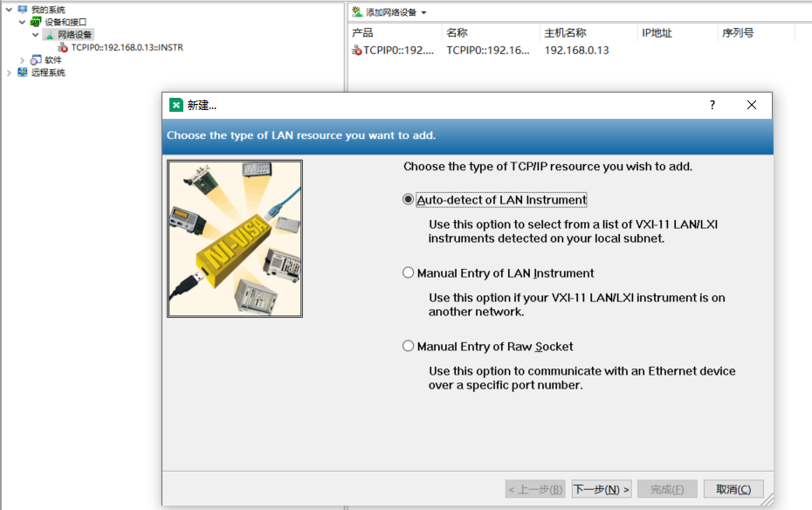Click the Software tree icon
812x510 pixels.
(x=36, y=60)
